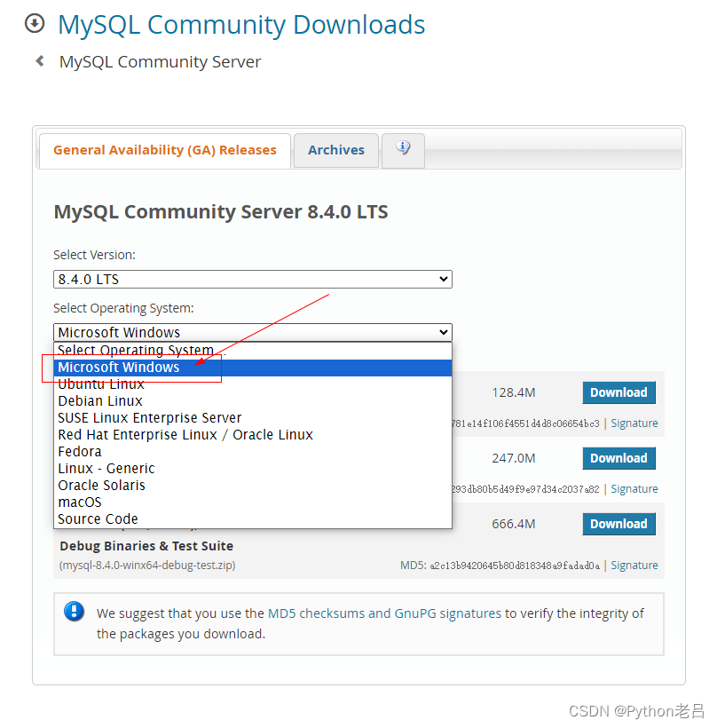
Task: Open the Archives tab
Action: click(336, 150)
